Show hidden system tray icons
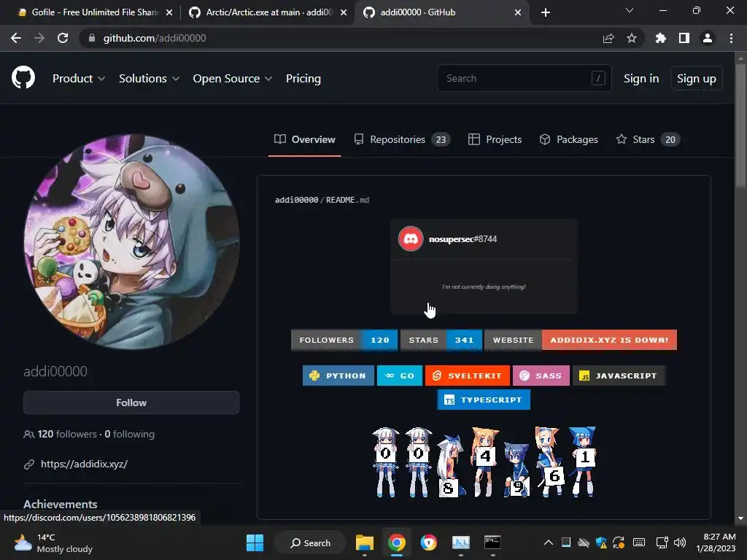Image resolution: width=747 pixels, height=560 pixels. coord(549,542)
